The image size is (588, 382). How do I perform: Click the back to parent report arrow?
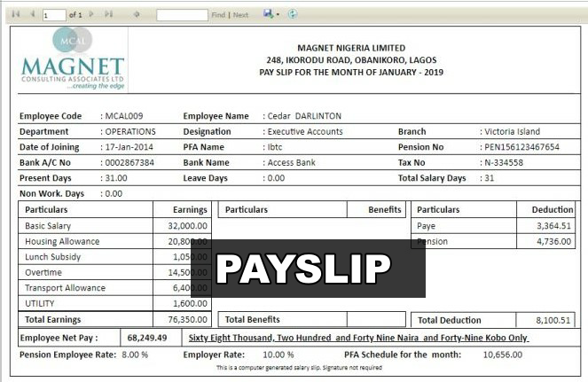(x=137, y=14)
